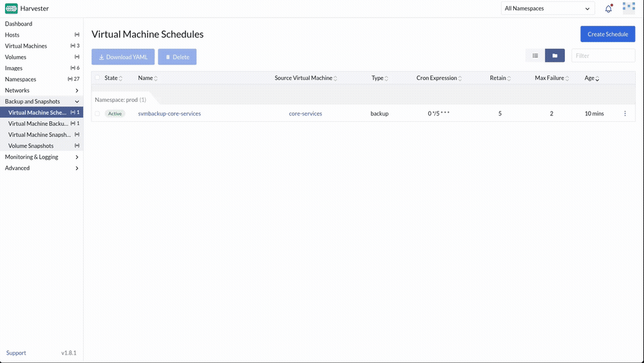
Task: Switch to flat list view icon
Action: tap(535, 55)
